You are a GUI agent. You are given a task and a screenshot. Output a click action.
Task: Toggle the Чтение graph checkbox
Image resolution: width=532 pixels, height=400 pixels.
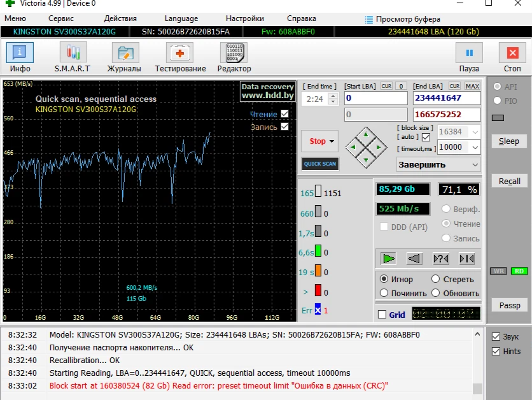284,114
